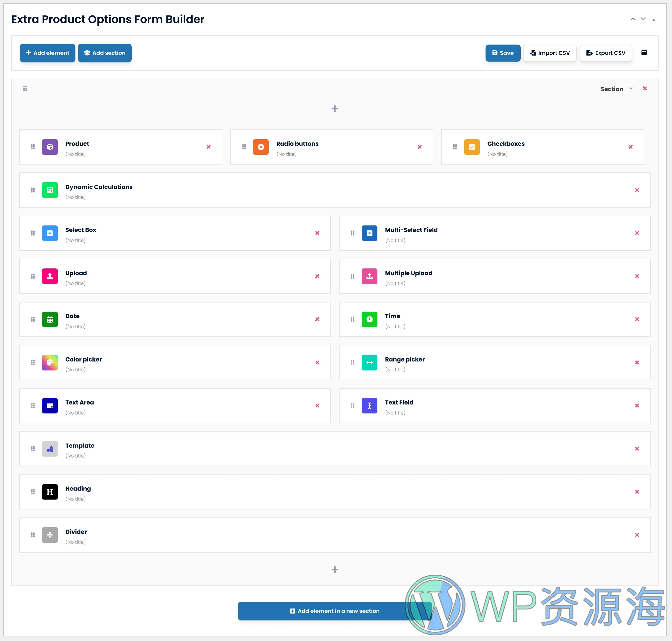This screenshot has width=672, height=641.
Task: Remove the Multi-Select Field element
Action: (637, 233)
